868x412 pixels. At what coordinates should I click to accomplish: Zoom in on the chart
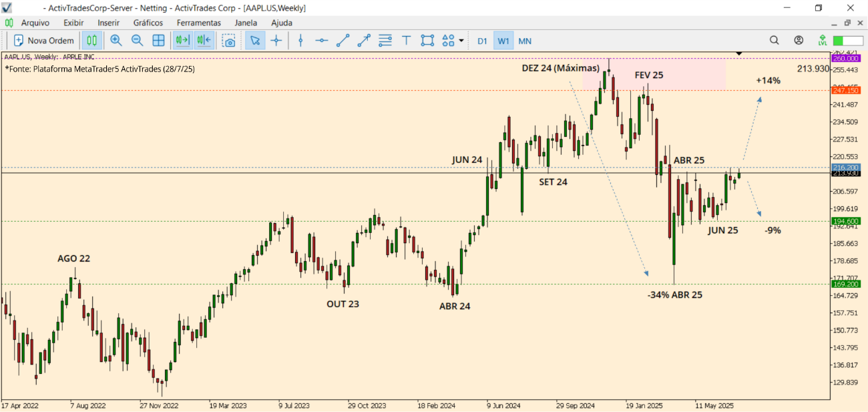(116, 40)
